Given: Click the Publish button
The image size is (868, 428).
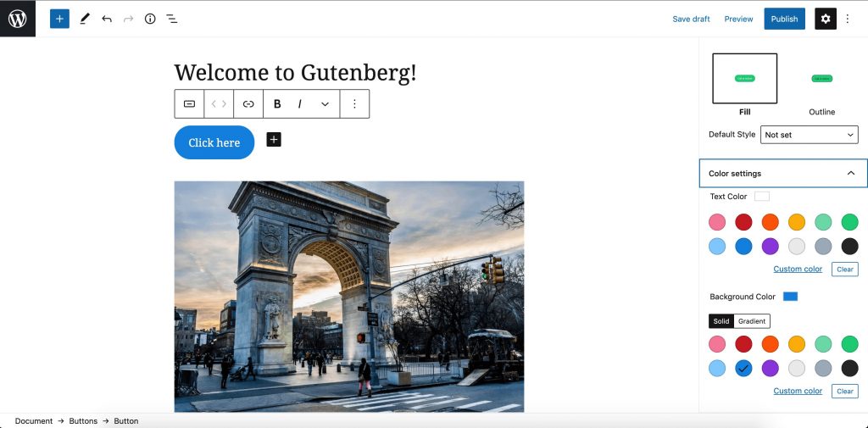Looking at the screenshot, I should click(784, 19).
